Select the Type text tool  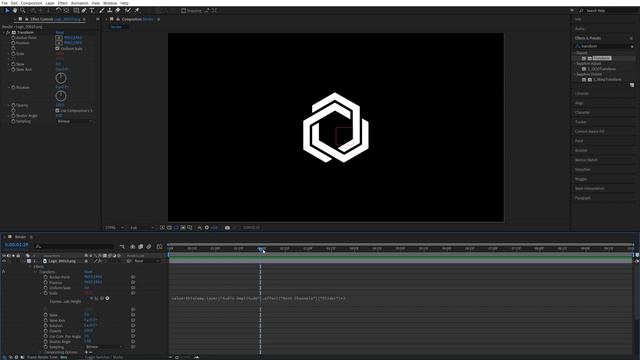(x=92, y=11)
